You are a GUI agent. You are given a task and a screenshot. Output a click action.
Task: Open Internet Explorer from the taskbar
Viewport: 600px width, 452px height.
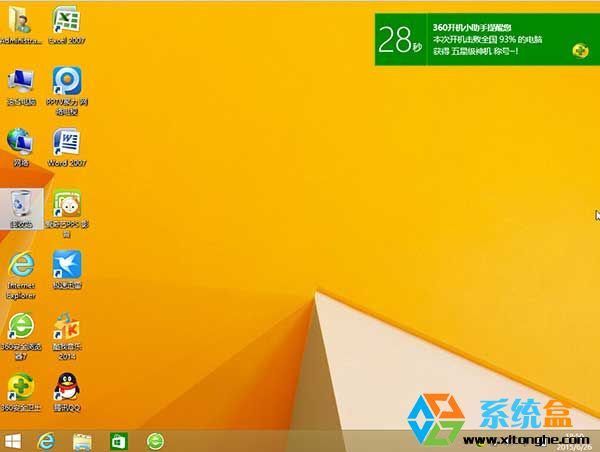[x=46, y=441]
